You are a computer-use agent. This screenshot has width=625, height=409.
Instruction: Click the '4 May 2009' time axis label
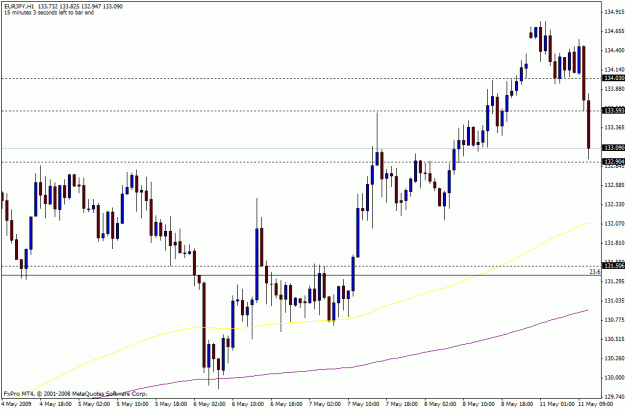pos(15,404)
